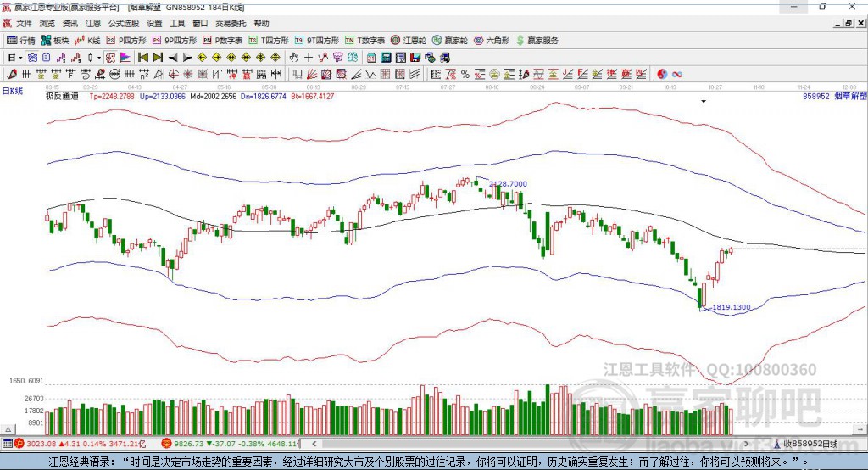Select the Gann fan lines tool
This screenshot has height=470, width=868.
(x=312, y=75)
